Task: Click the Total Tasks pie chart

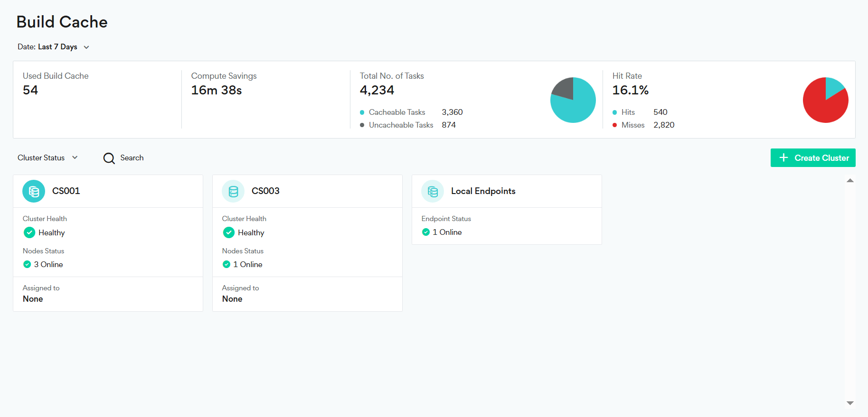Action: 573,100
